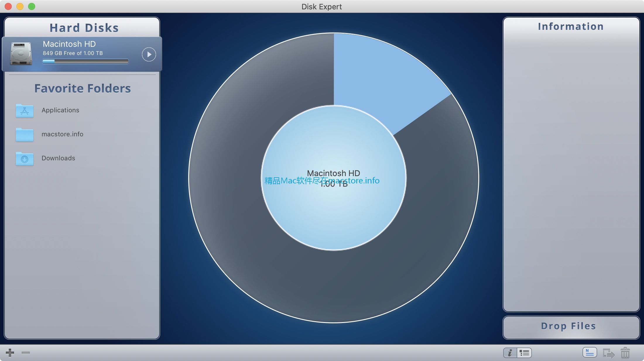Click the Drop Files area
The height and width of the screenshot is (361, 644).
571,327
